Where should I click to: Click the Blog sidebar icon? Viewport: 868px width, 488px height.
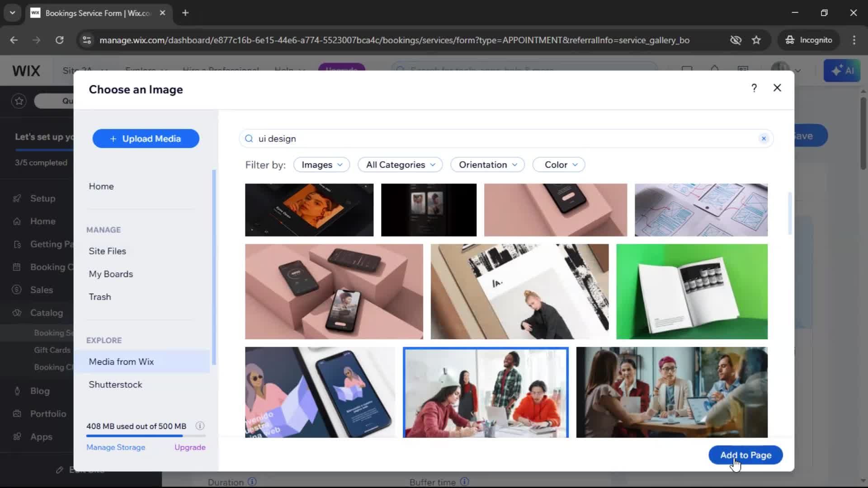click(x=17, y=391)
